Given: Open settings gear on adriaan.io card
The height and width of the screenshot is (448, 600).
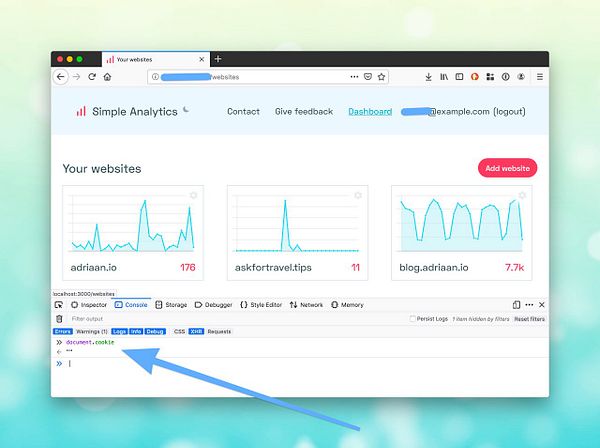Looking at the screenshot, I should pyautogui.click(x=194, y=195).
